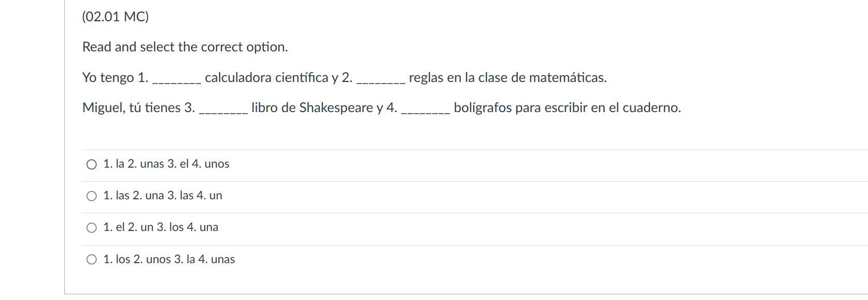This screenshot has width=868, height=300.
Task: Click the answer text '1. las 2. una 3. las 4. un'
Action: pos(163,196)
